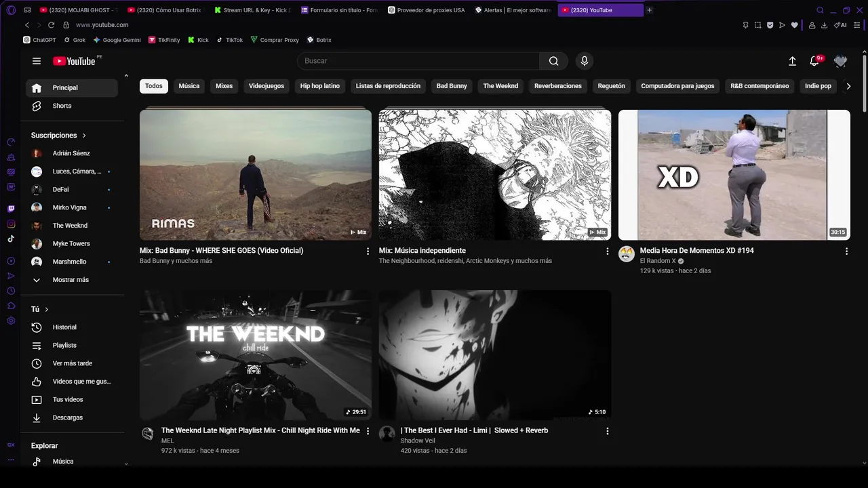Open options for Media Hora De Momentos

click(x=846, y=251)
